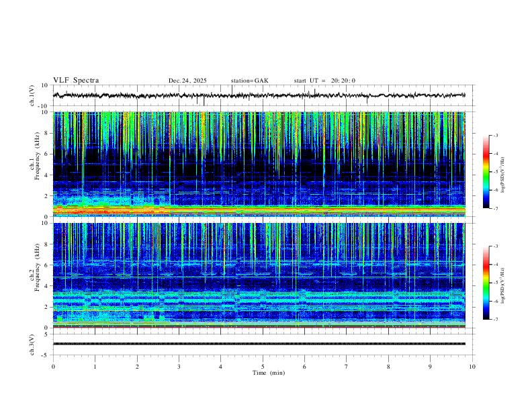This screenshot has height=411, width=532.
Task: Click inside the ch.2 spectrogram panel
Action: point(259,275)
